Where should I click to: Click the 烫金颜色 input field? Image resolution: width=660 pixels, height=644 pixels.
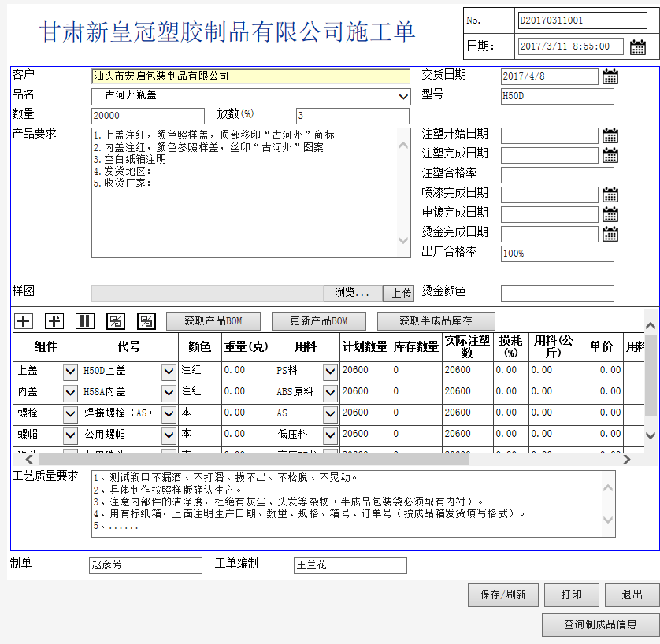(557, 293)
